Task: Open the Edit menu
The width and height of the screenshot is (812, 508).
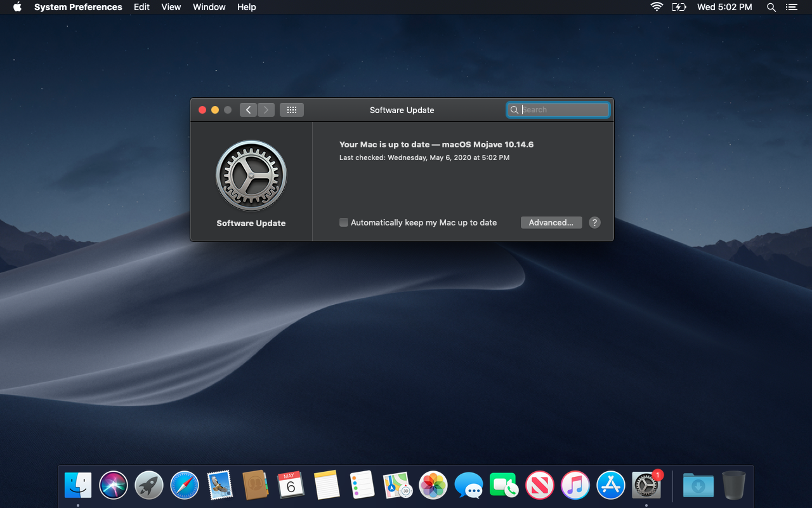Action: tap(142, 7)
